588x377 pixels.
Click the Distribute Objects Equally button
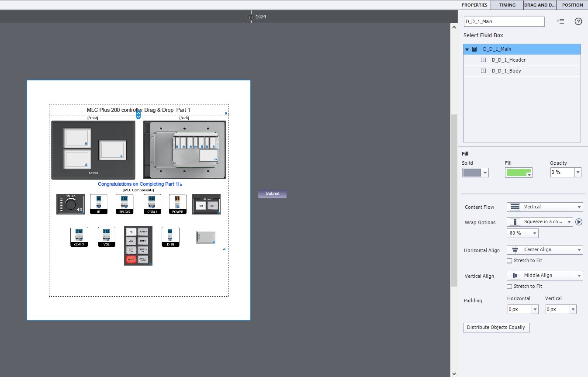click(x=496, y=328)
